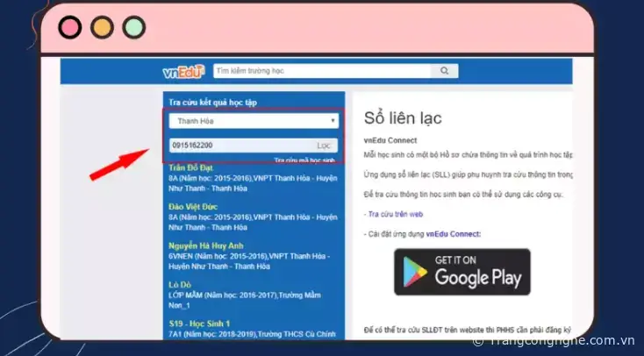This screenshot has height=356, width=644.
Task: Click the vnEdu Connect install link
Action: [x=453, y=234]
